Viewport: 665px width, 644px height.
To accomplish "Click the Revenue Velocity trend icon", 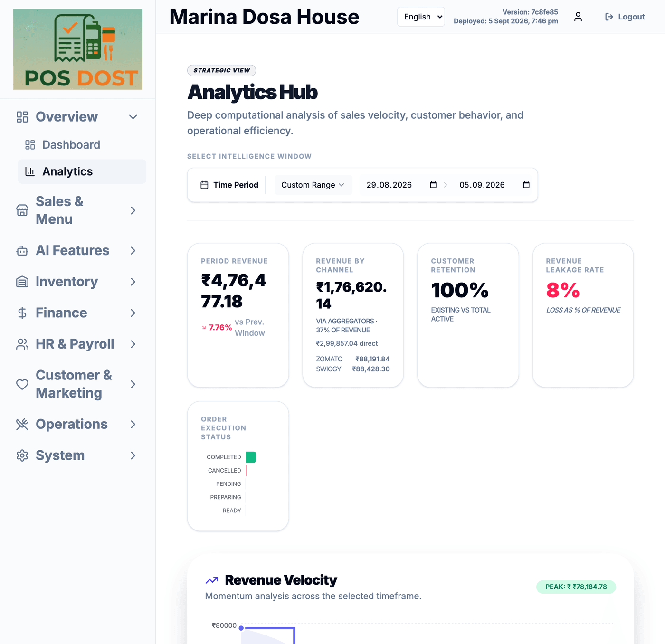I will click(212, 580).
